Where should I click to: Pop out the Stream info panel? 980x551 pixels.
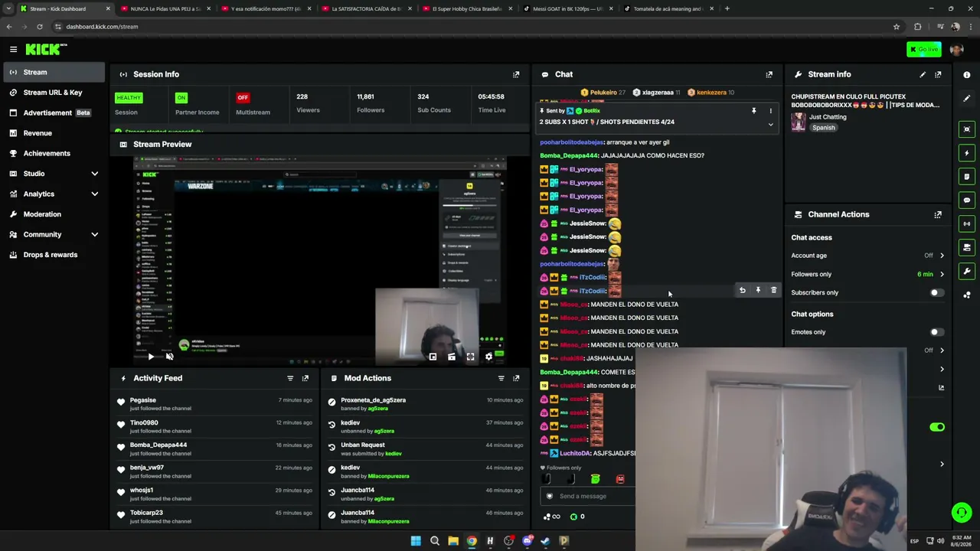pyautogui.click(x=938, y=74)
